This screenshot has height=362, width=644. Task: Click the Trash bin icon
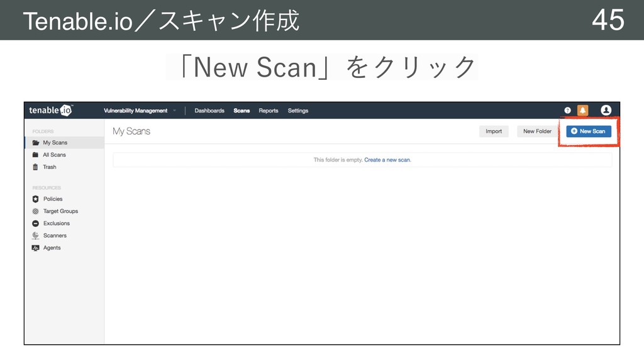[35, 167]
